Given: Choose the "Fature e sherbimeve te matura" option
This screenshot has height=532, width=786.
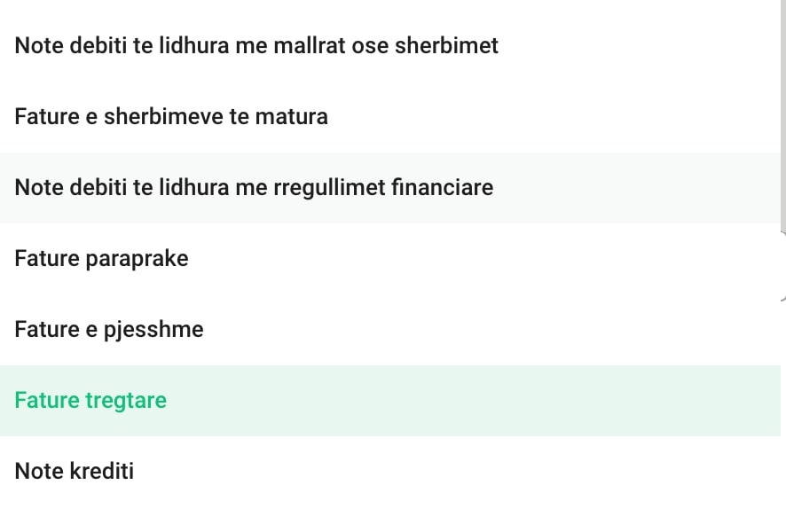Looking at the screenshot, I should click(170, 116).
